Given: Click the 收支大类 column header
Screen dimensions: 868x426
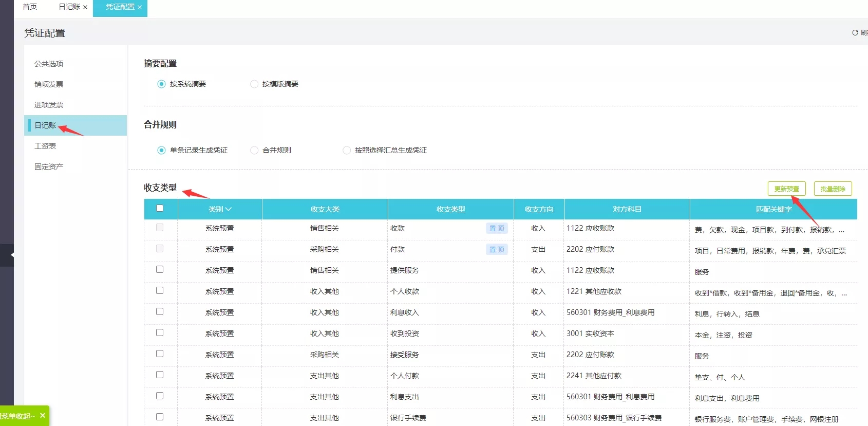Looking at the screenshot, I should tap(325, 209).
